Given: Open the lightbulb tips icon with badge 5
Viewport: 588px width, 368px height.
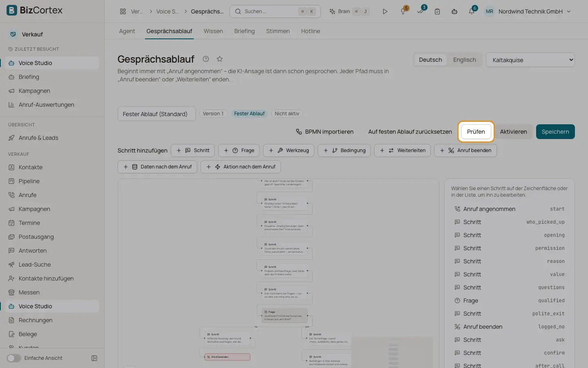Looking at the screenshot, I should (403, 11).
